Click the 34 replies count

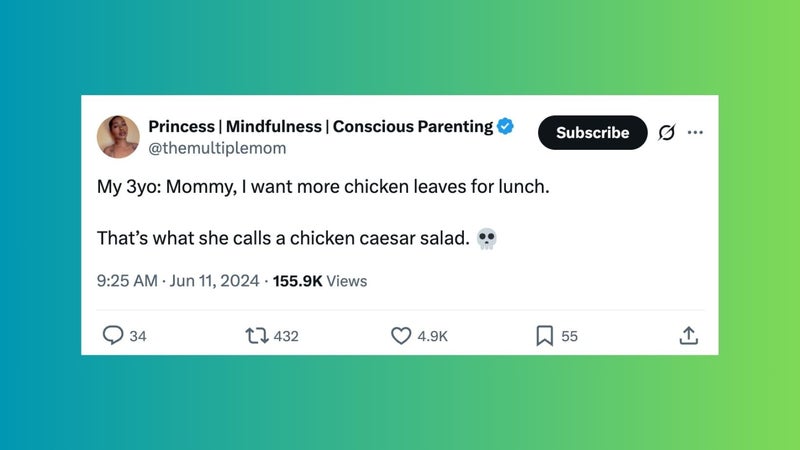pos(138,337)
